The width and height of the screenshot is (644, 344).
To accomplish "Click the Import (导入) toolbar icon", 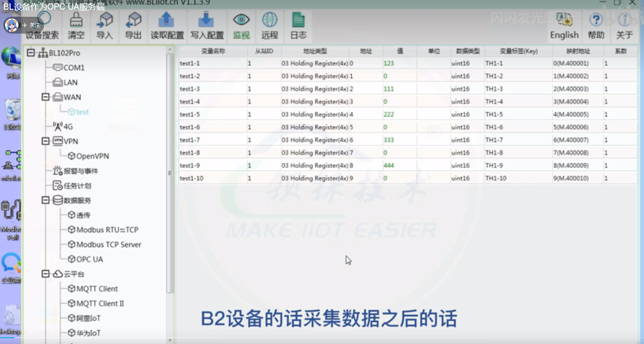I will tap(105, 26).
